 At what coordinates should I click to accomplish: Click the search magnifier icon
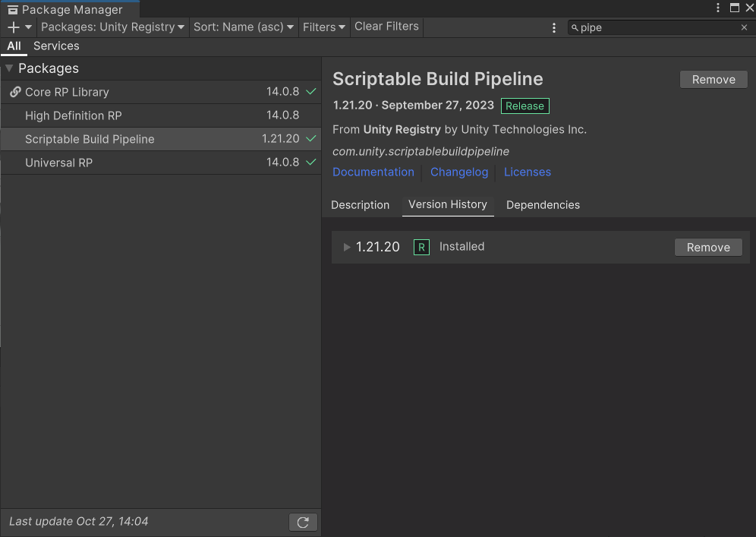[x=575, y=28]
